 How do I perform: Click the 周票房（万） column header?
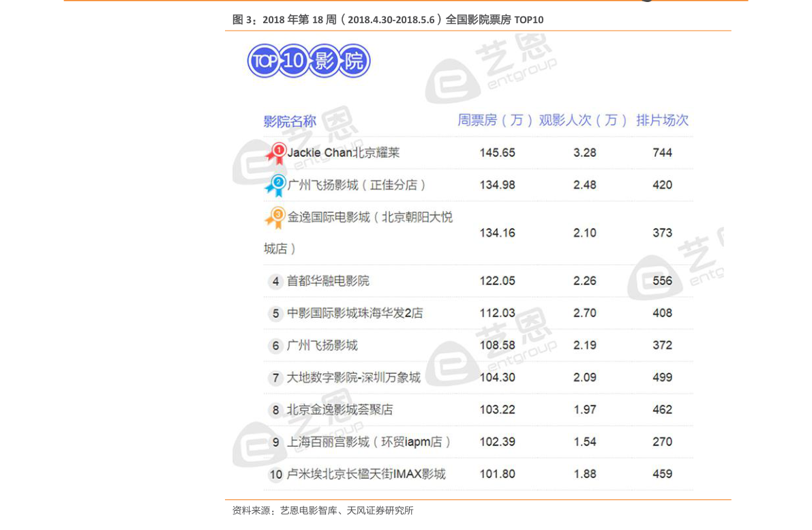(495, 120)
